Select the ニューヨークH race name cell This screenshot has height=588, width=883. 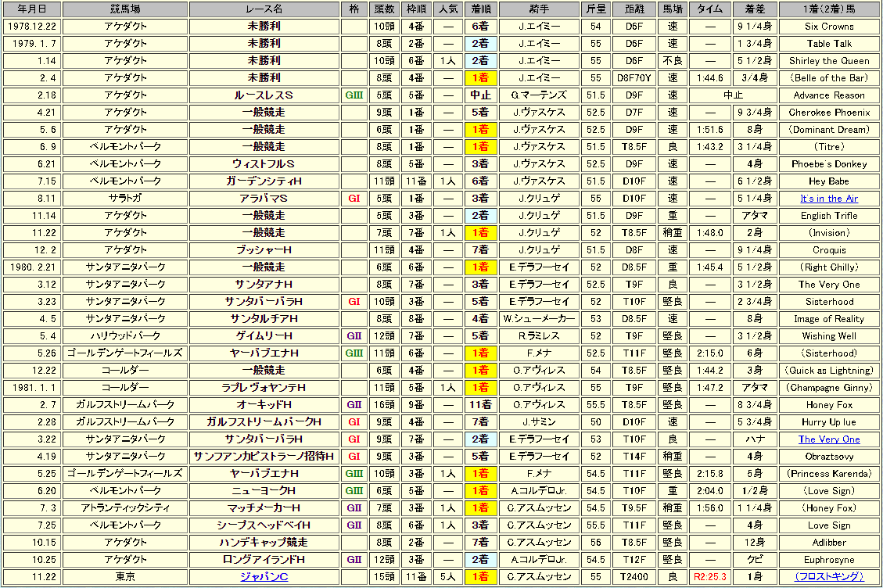pos(264,490)
